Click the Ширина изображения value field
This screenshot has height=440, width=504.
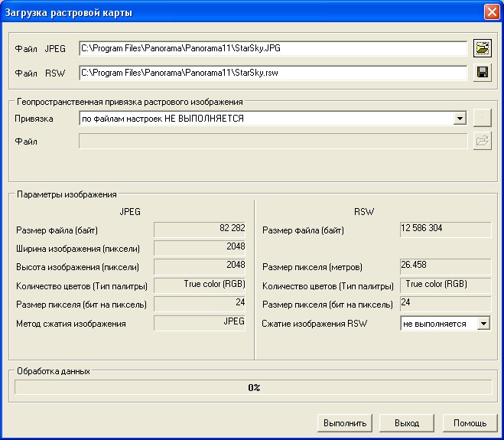click(200, 247)
